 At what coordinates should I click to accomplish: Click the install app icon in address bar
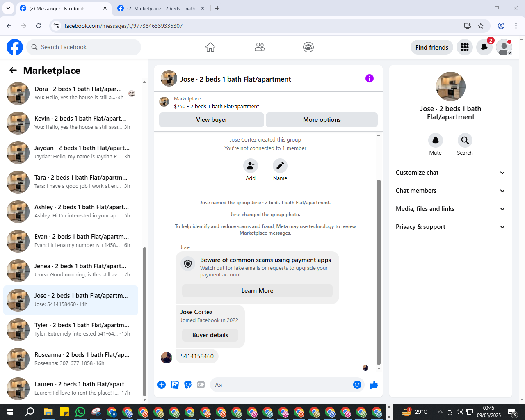coord(467,26)
